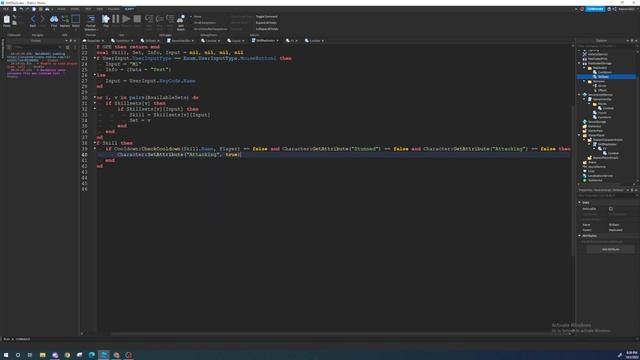Click the taskbar search circle icon
The height and width of the screenshot is (360, 640).
(x=18, y=355)
